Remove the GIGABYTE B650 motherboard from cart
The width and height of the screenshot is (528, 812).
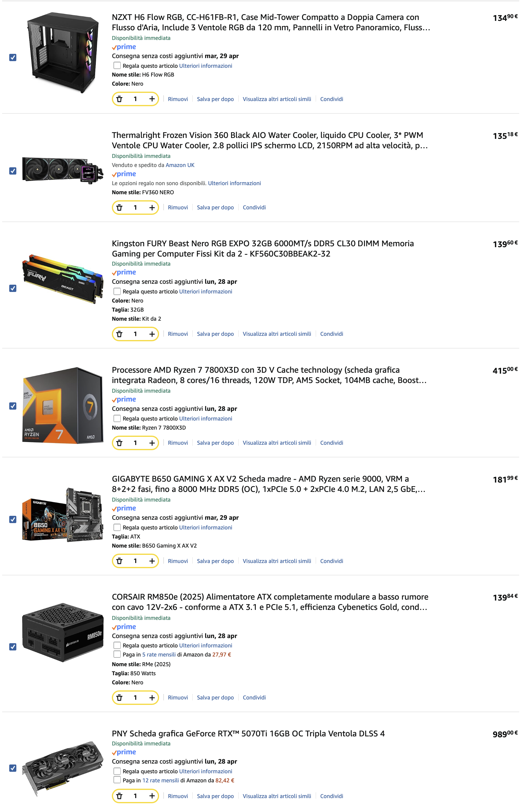point(178,561)
